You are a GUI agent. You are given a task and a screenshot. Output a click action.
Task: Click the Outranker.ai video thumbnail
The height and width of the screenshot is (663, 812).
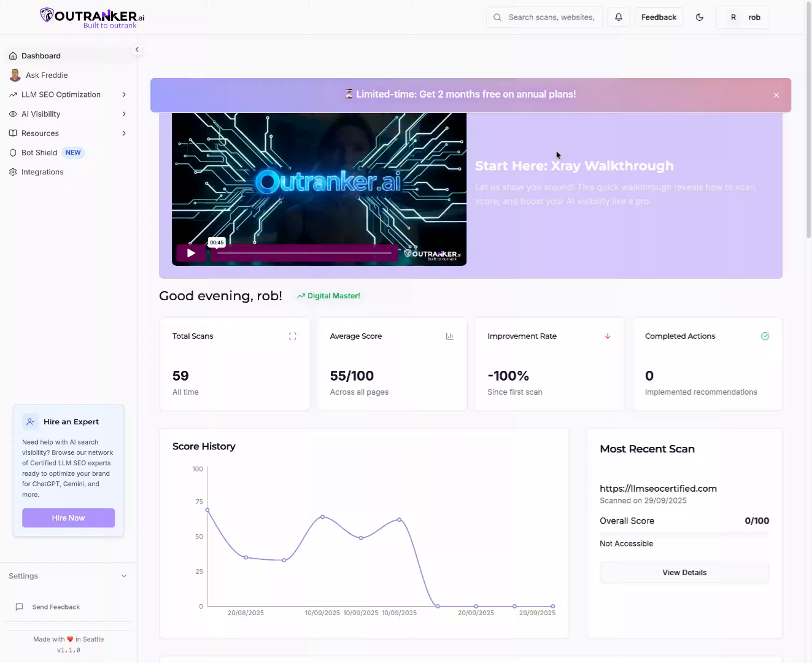click(x=319, y=189)
